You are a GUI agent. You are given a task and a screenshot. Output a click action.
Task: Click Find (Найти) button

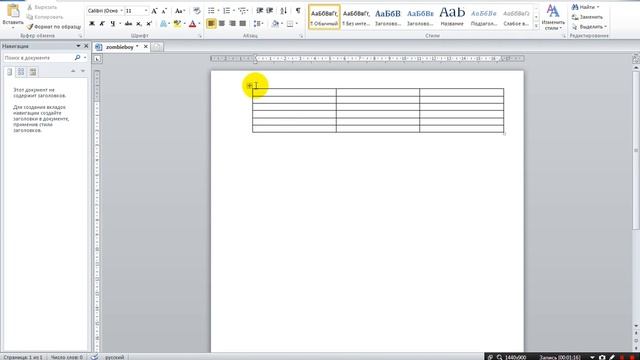coord(585,7)
